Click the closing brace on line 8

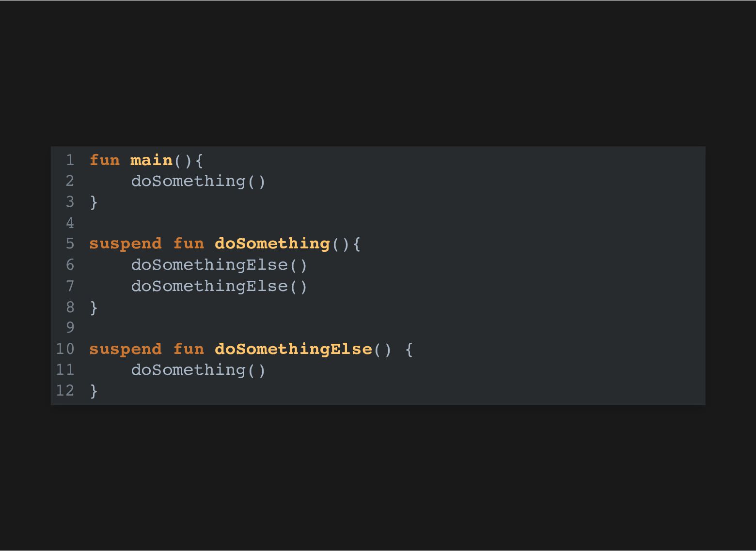(x=94, y=307)
